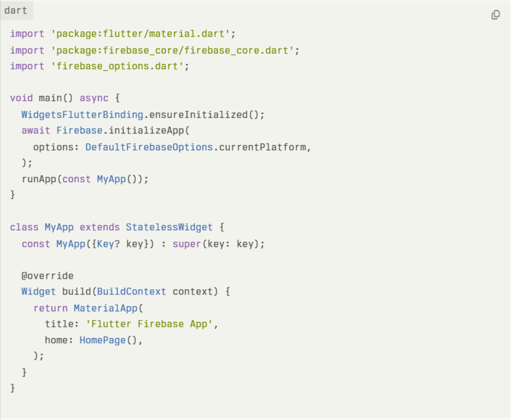Click the BuildContext parameter type
Viewport: 511px width, 420px height.
(x=131, y=291)
